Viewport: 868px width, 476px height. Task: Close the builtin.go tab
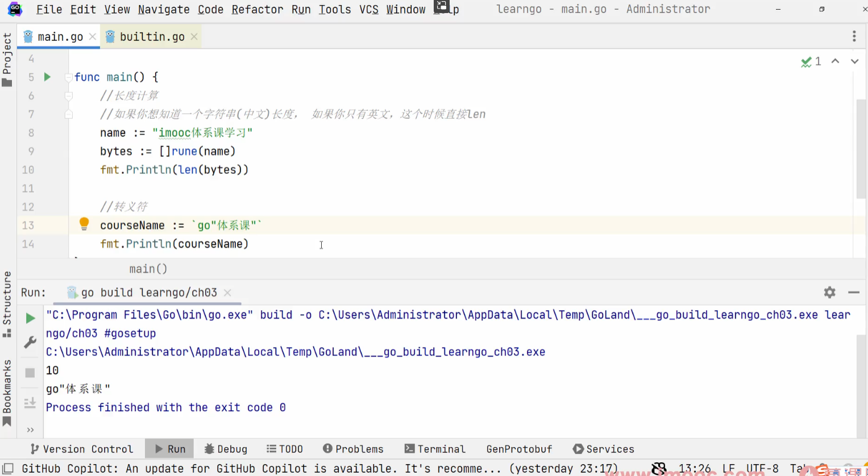(194, 36)
